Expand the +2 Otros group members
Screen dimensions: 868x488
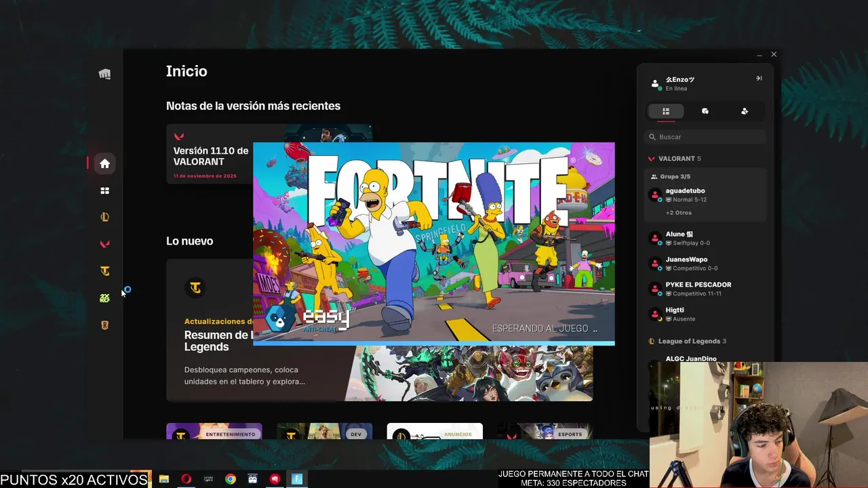point(679,213)
